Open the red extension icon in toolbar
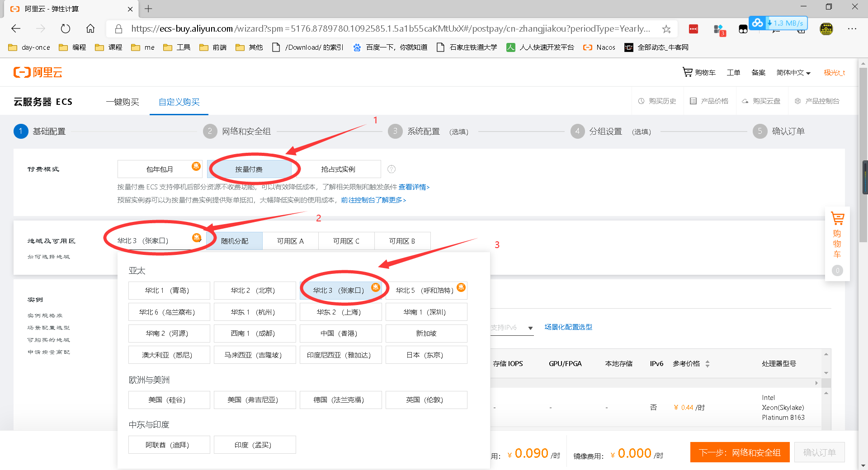 [x=693, y=29]
